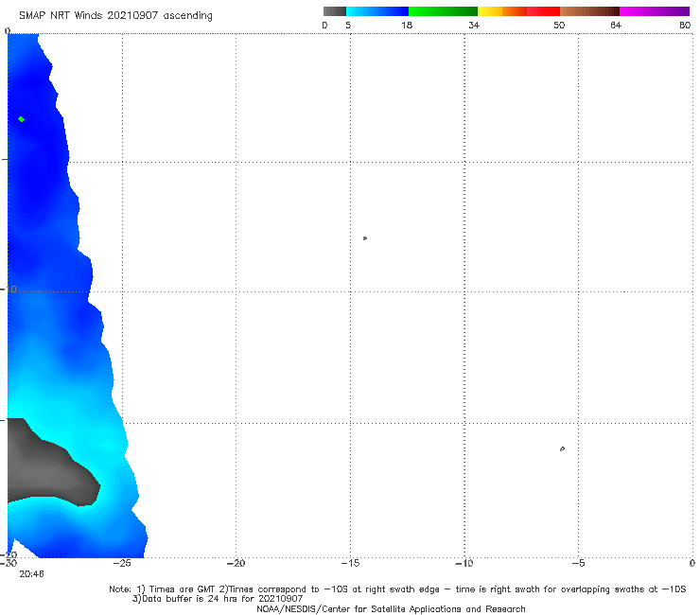Screen dimensions: 700x615
Task: Click the swath time label '20:46'
Action: tap(32, 574)
